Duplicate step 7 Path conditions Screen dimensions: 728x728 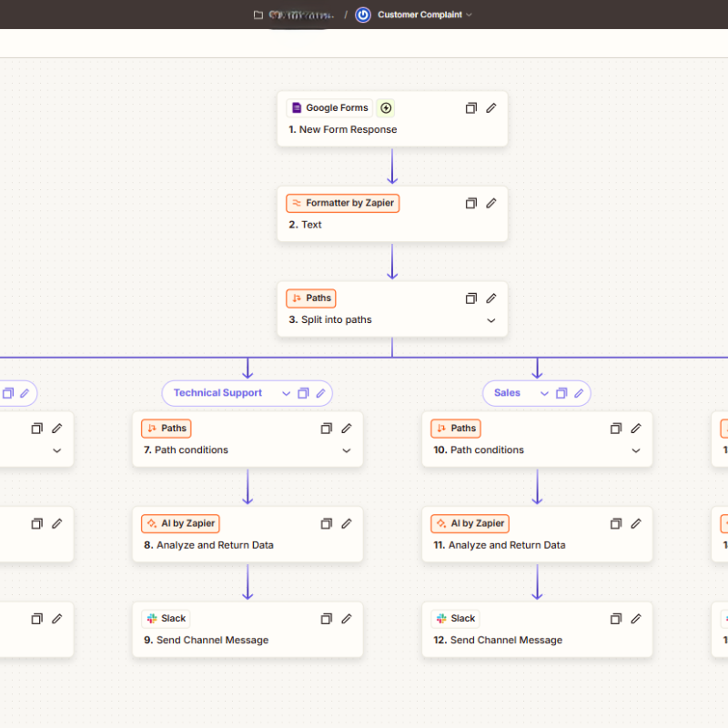point(327,429)
